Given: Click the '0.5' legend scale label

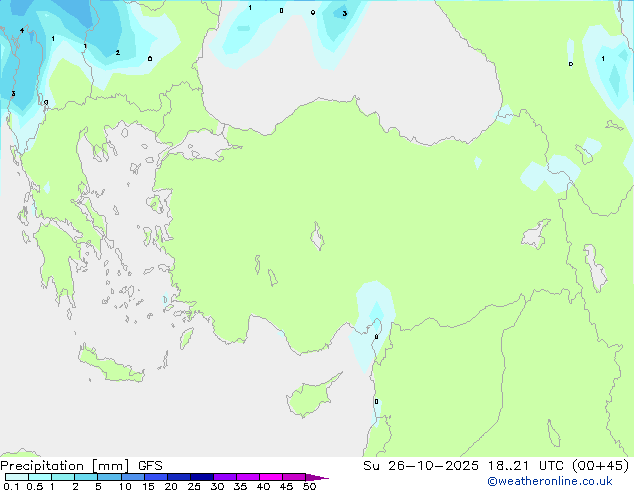Looking at the screenshot, I should (34, 486).
